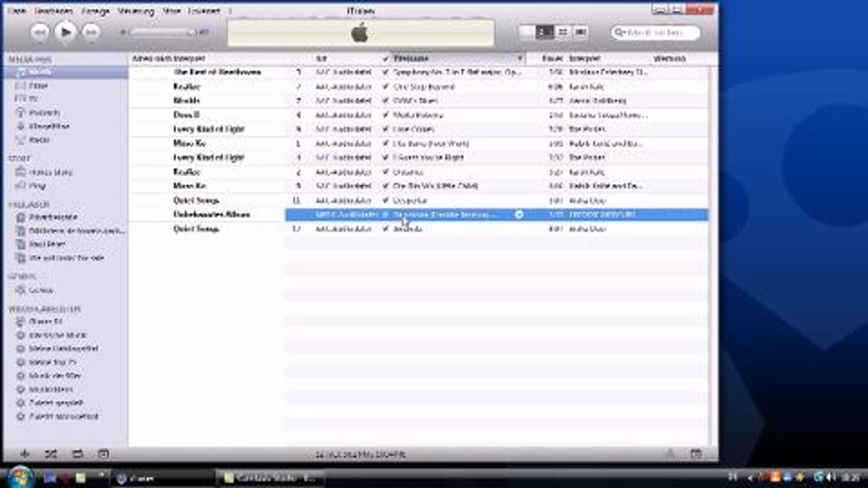Skip back with the Previous track button

[40, 32]
